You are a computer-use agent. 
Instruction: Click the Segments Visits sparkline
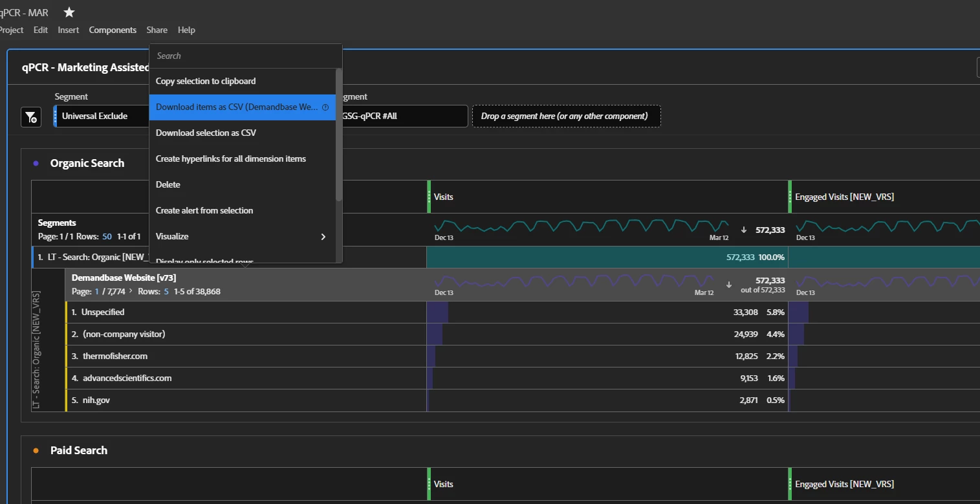[x=582, y=226]
